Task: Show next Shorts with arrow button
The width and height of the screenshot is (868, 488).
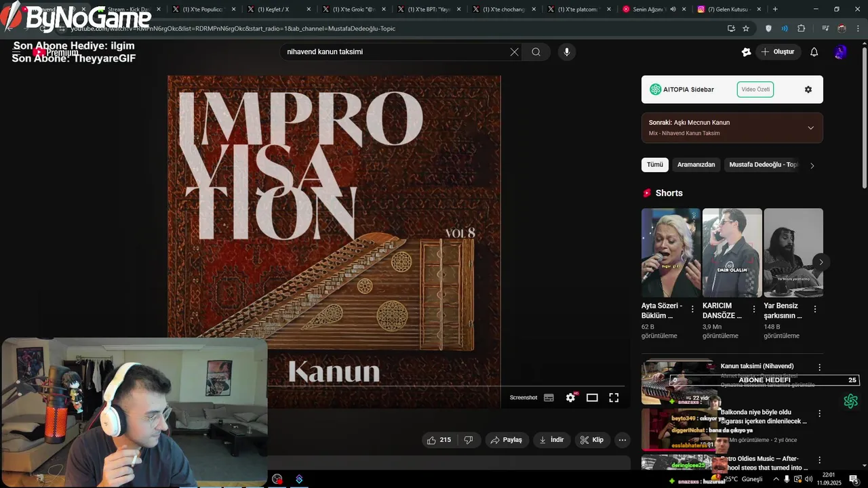Action: point(821,262)
